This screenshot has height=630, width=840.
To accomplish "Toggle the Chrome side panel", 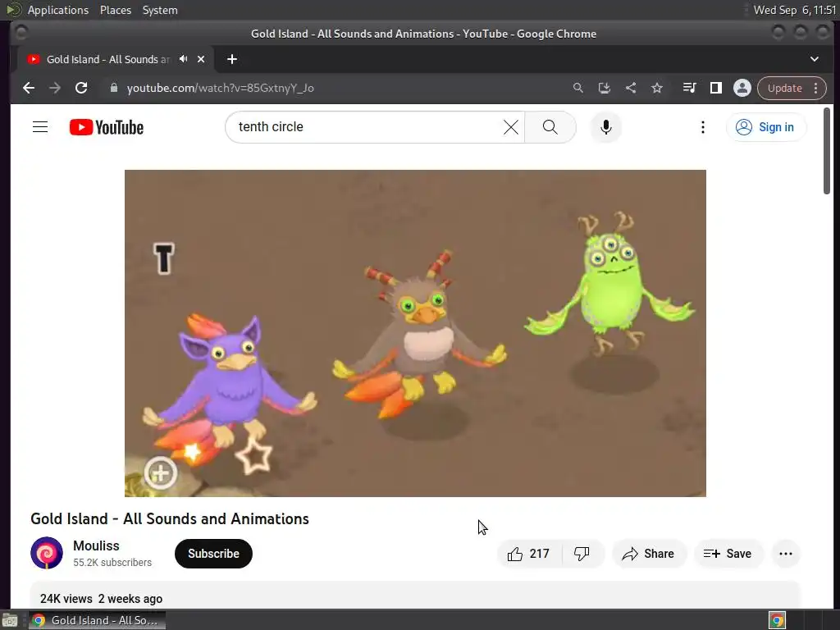I will (x=715, y=88).
